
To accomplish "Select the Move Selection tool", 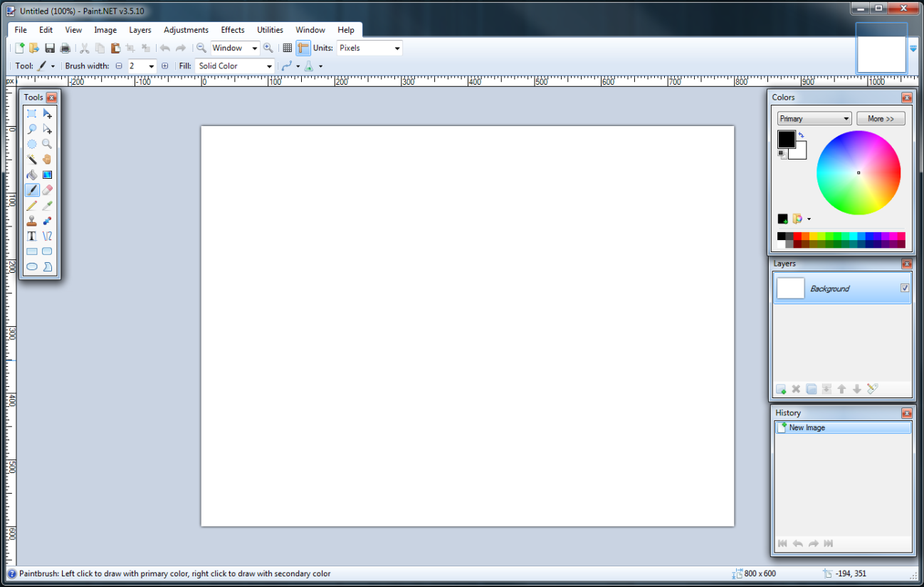I will [47, 129].
